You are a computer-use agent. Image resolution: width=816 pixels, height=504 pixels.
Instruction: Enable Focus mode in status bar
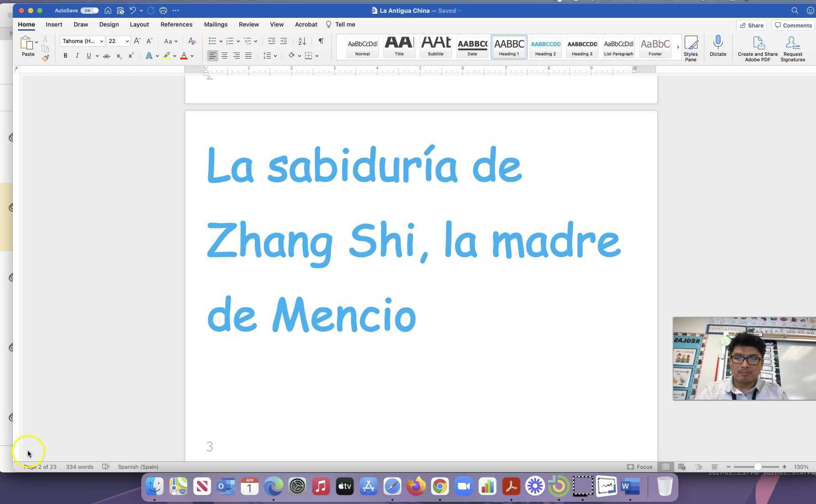(x=640, y=466)
